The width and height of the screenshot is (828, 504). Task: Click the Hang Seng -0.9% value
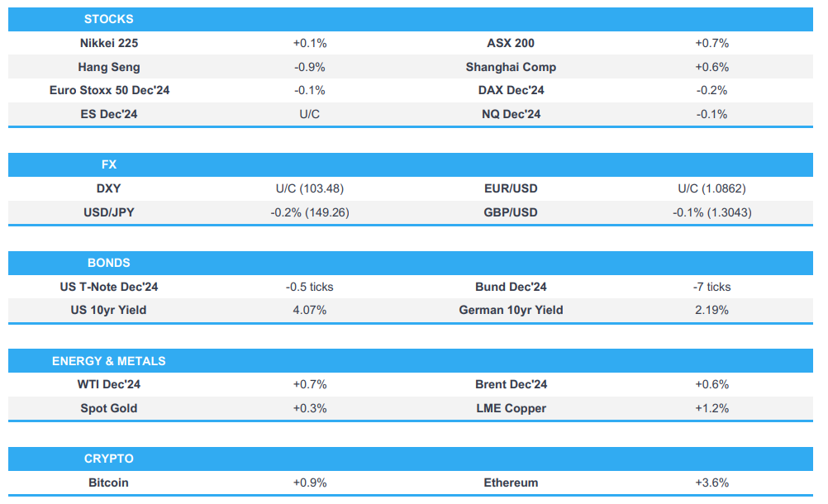point(309,67)
